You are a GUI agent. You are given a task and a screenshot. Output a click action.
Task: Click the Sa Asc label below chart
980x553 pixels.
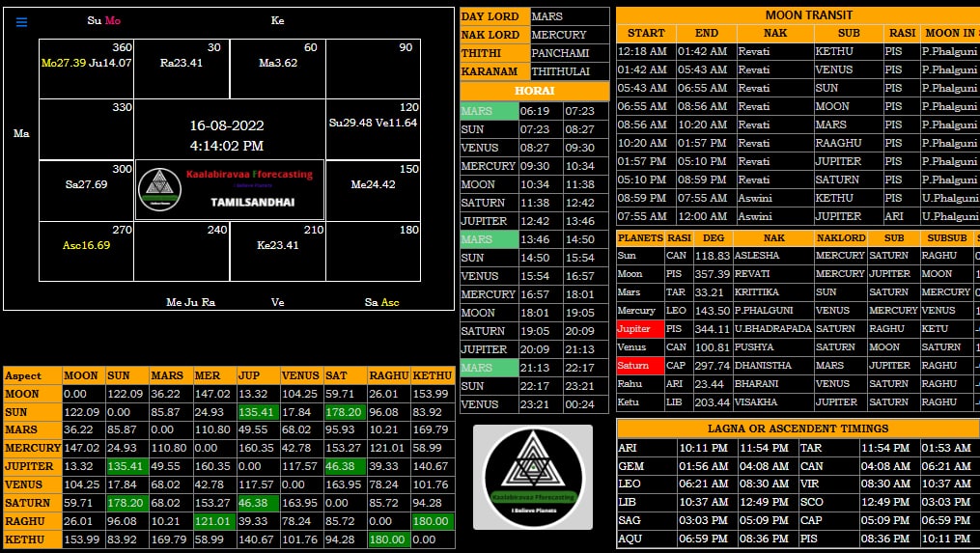pyautogui.click(x=381, y=302)
